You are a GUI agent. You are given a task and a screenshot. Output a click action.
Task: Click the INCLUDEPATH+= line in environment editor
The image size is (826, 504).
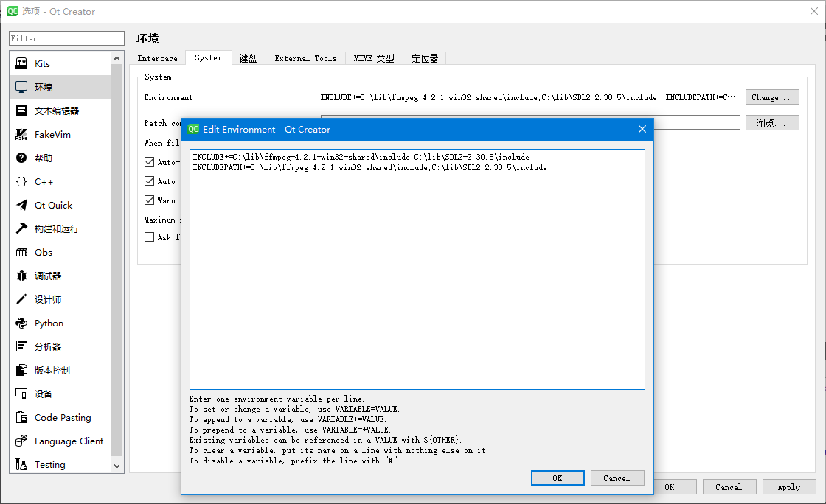click(x=369, y=167)
